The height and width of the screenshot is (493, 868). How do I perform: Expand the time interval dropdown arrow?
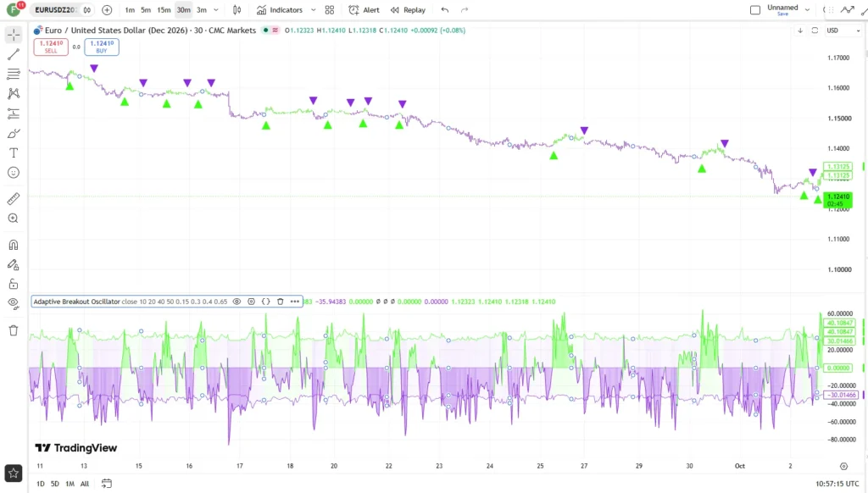tap(216, 10)
